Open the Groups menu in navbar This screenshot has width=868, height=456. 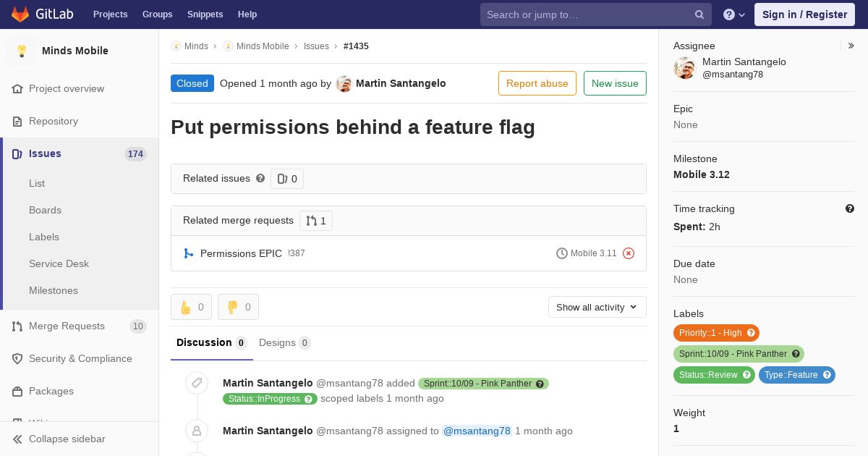[x=157, y=14]
